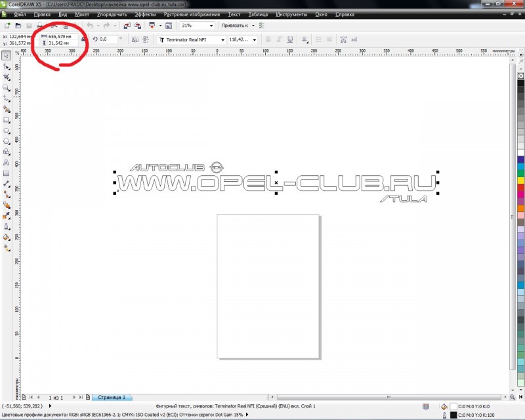The image size is (525, 420).
Task: Click the Undo arrow button
Action: tap(90, 25)
